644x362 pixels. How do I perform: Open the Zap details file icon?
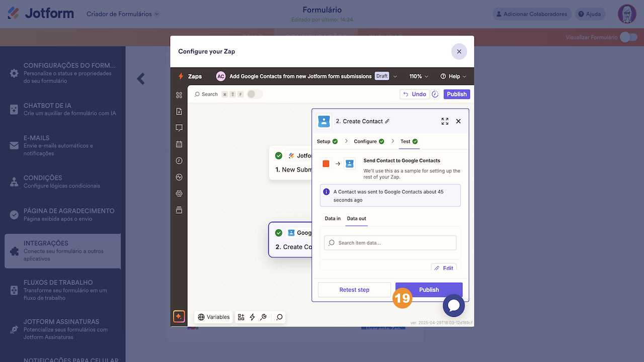coord(179,112)
